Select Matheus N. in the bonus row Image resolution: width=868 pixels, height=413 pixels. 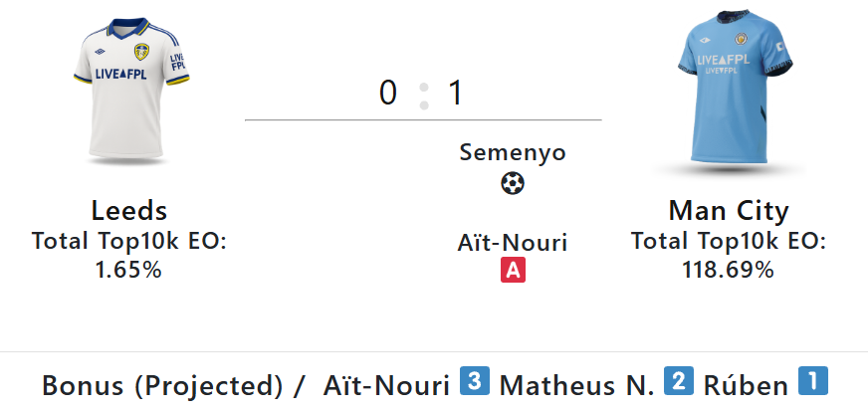click(x=577, y=384)
